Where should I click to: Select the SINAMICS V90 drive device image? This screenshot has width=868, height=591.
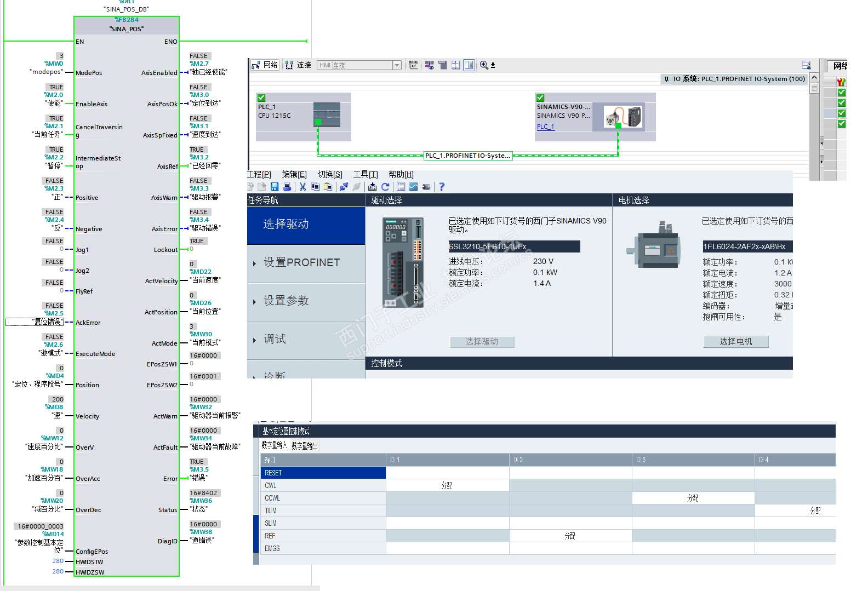click(623, 117)
